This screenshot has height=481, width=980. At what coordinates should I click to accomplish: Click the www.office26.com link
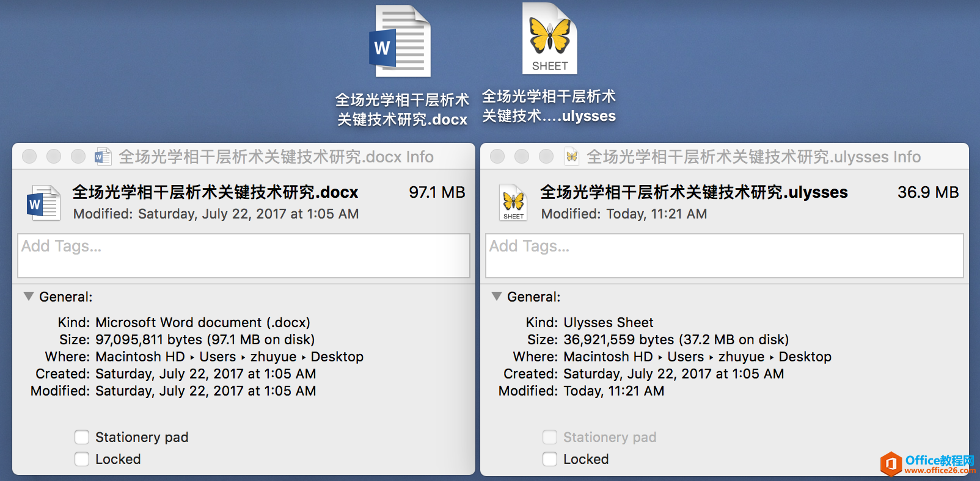940,471
